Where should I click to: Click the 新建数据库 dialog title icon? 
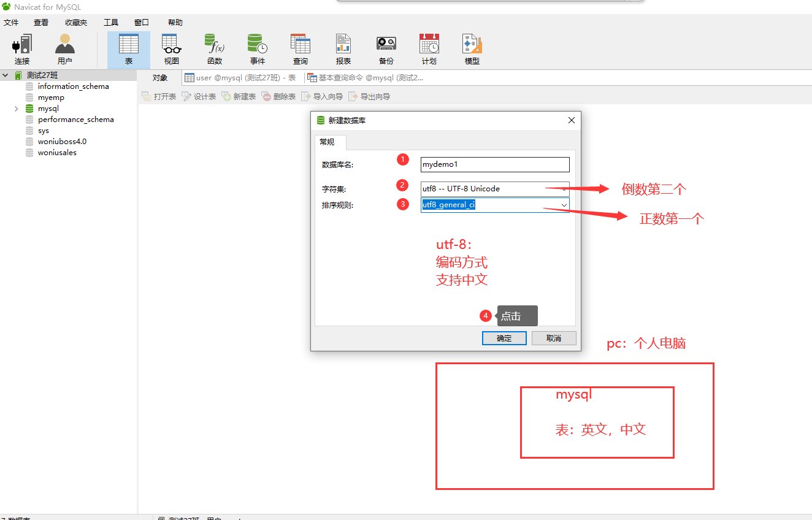point(320,120)
